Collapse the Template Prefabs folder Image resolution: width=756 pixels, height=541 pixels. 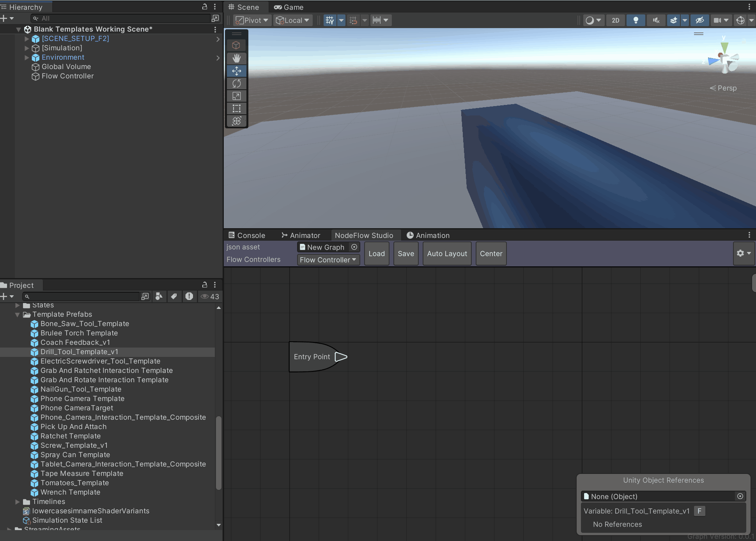(x=18, y=314)
